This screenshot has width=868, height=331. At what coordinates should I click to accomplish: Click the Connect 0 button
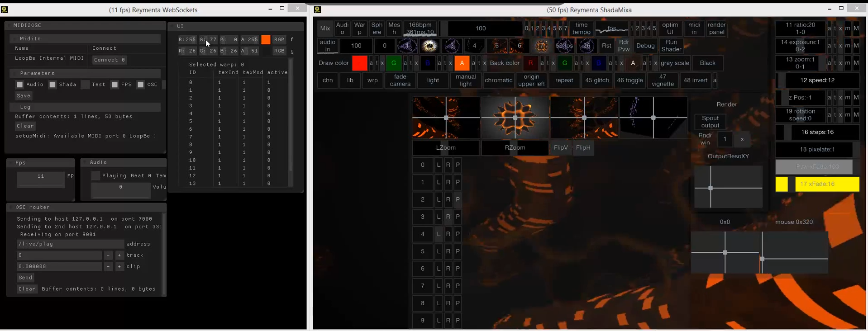click(110, 60)
